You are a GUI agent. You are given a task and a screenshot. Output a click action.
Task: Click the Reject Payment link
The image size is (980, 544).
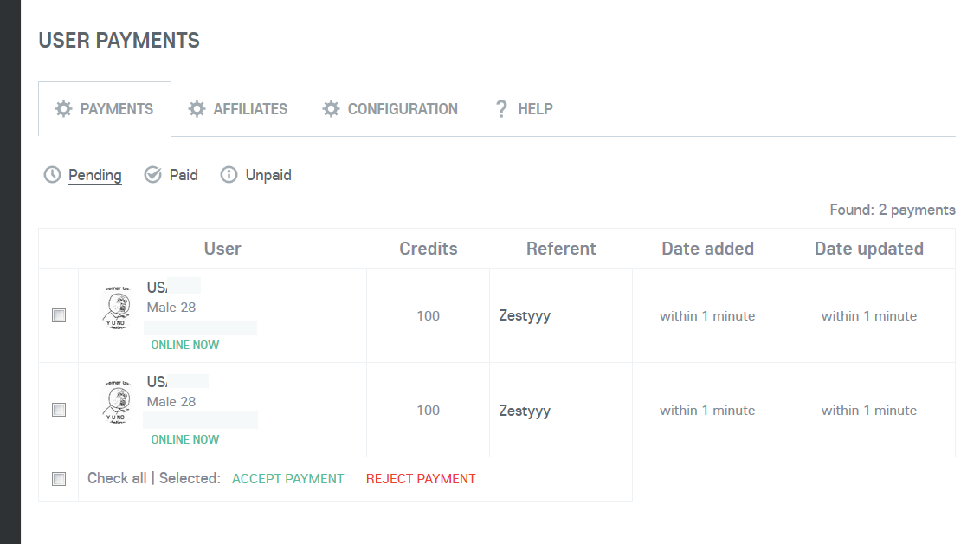tap(421, 479)
